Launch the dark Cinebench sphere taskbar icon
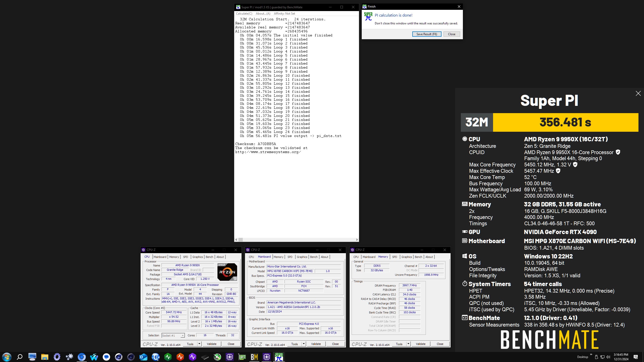Screen dimensions: 644x362 click(x=131, y=357)
